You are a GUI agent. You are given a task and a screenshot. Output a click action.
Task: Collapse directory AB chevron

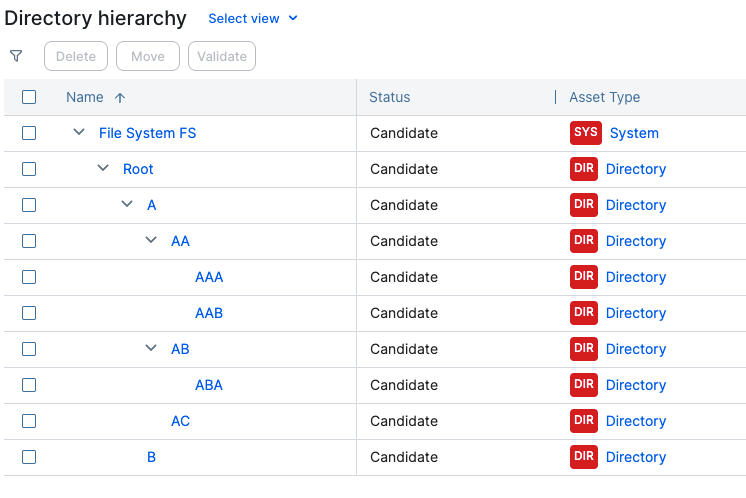pos(151,348)
